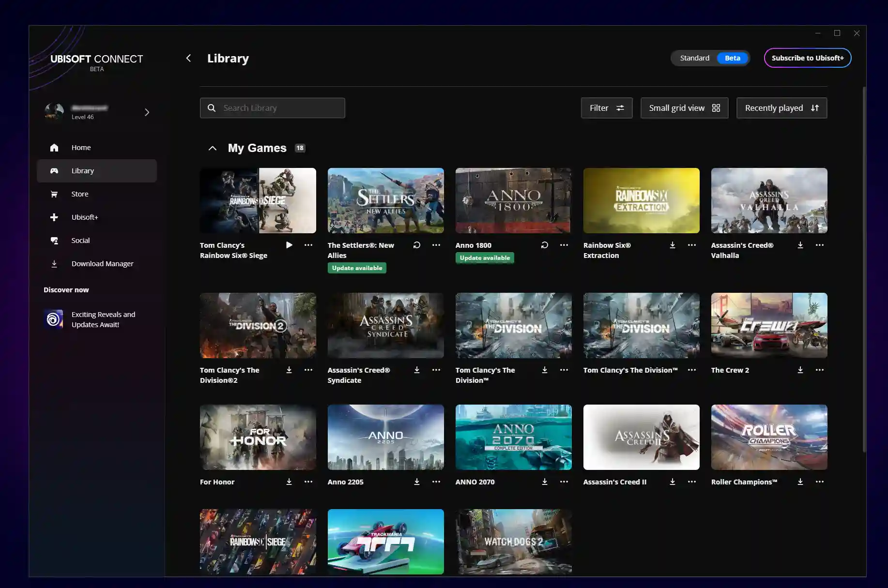The image size is (888, 588).
Task: Go to Download Manager
Action: point(102,264)
